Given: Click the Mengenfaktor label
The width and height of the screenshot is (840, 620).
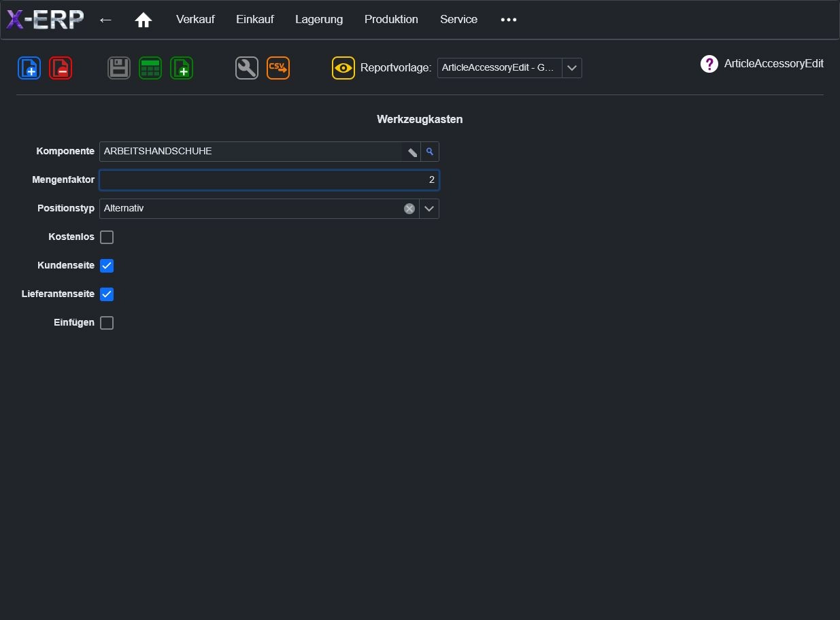Looking at the screenshot, I should coord(63,179).
